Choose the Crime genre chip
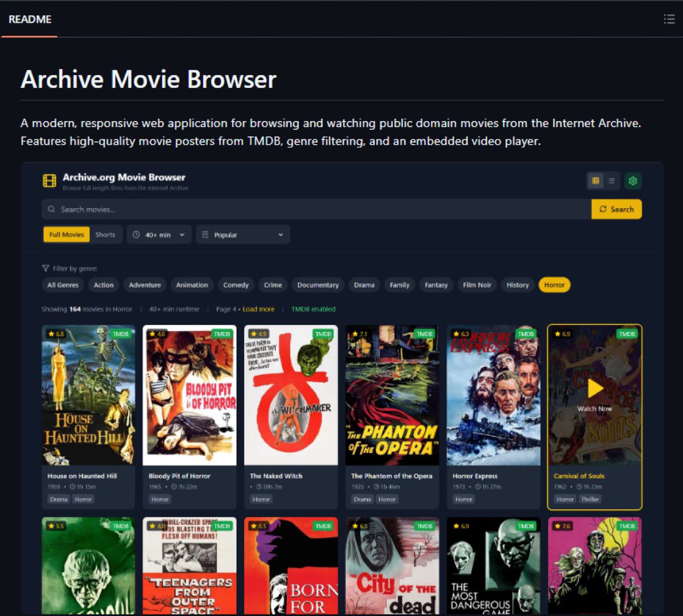 (273, 285)
